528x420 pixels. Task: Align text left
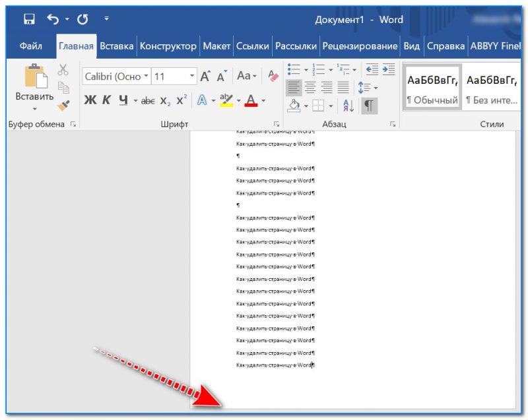click(x=294, y=88)
